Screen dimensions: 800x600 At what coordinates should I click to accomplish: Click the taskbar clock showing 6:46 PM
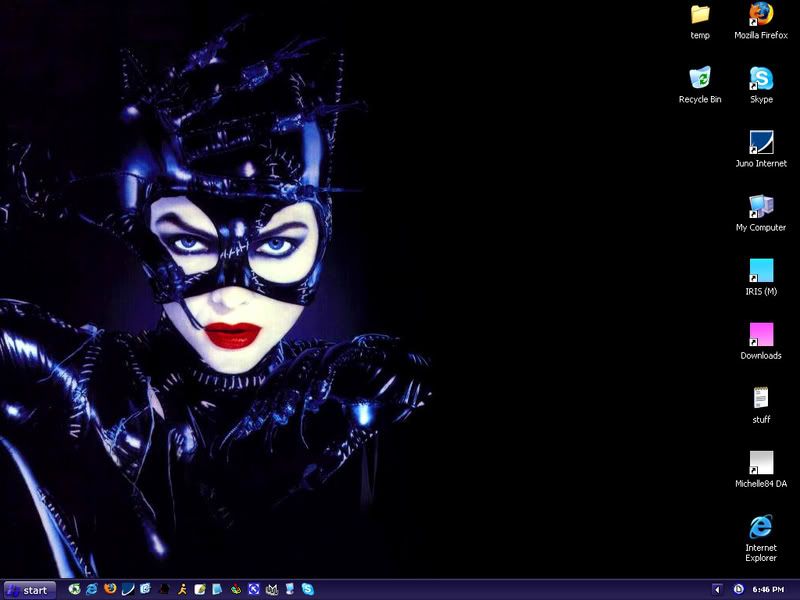[768, 590]
